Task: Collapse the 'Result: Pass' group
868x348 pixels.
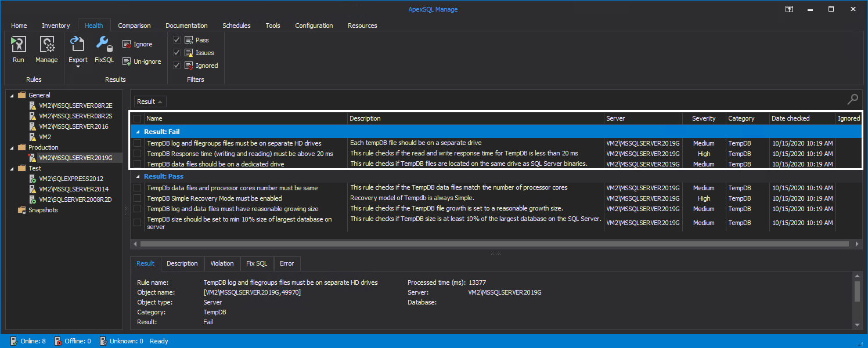Action: [x=138, y=176]
